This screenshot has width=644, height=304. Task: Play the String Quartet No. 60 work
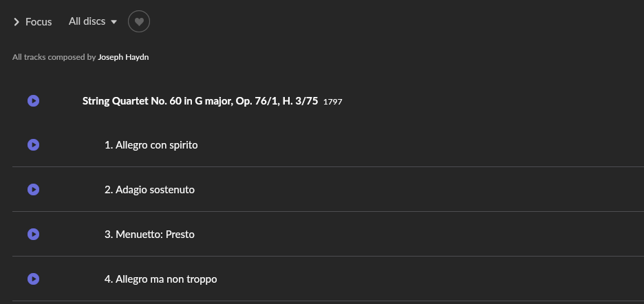[x=33, y=100]
